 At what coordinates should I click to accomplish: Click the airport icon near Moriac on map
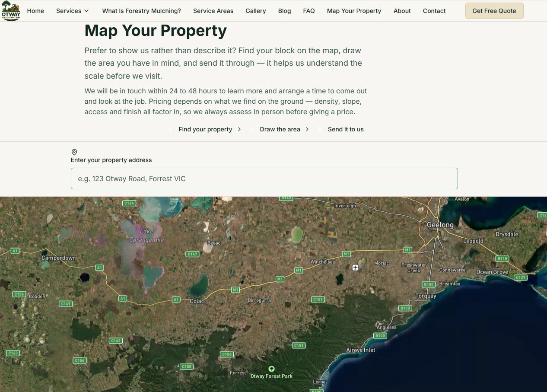pos(355,268)
